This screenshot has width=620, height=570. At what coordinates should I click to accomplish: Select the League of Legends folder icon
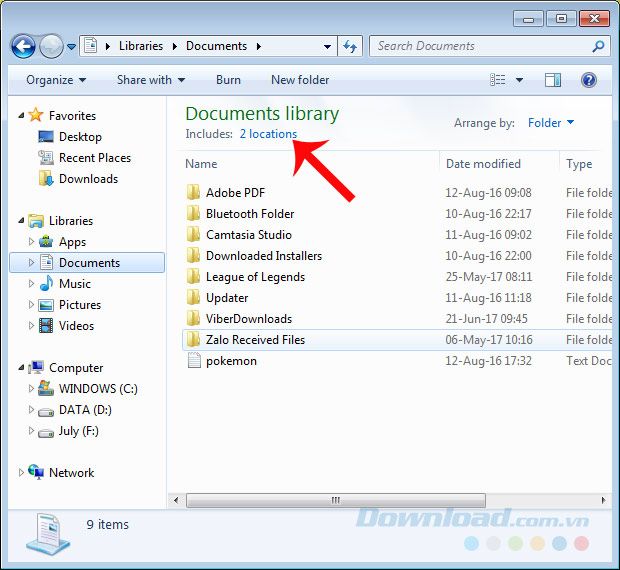[x=193, y=276]
